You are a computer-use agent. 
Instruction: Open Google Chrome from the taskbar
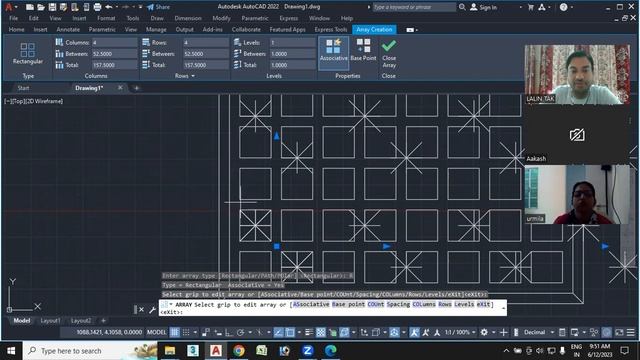[x=239, y=350]
